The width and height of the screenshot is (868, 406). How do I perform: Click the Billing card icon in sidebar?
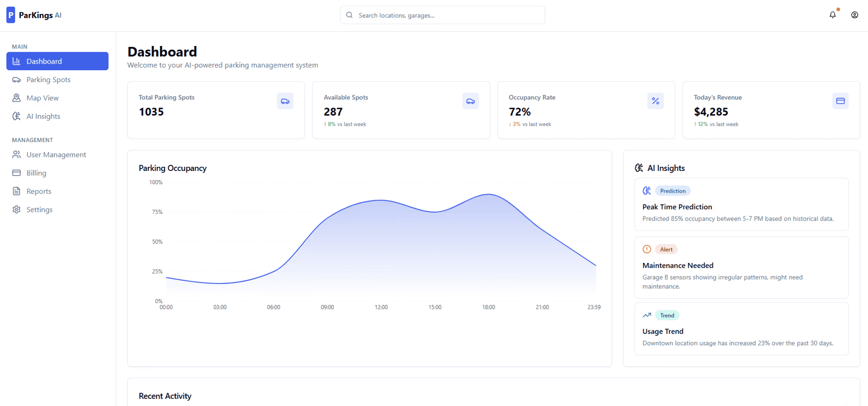17,173
